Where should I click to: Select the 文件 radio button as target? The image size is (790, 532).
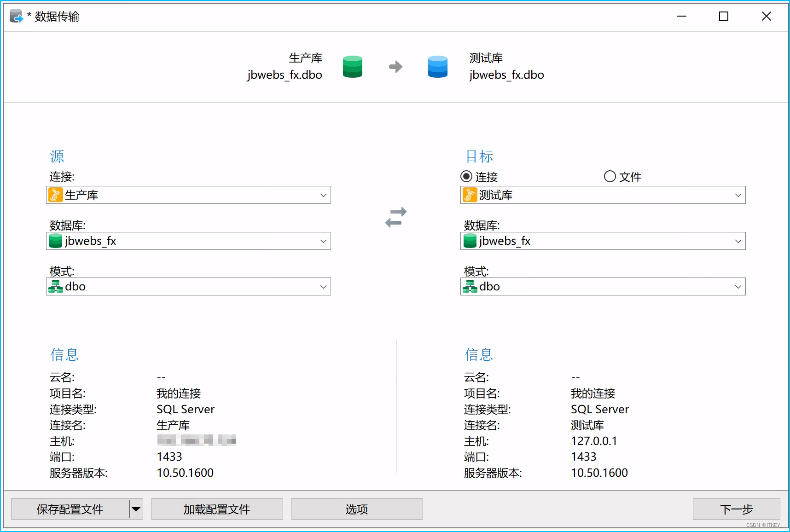click(x=610, y=176)
